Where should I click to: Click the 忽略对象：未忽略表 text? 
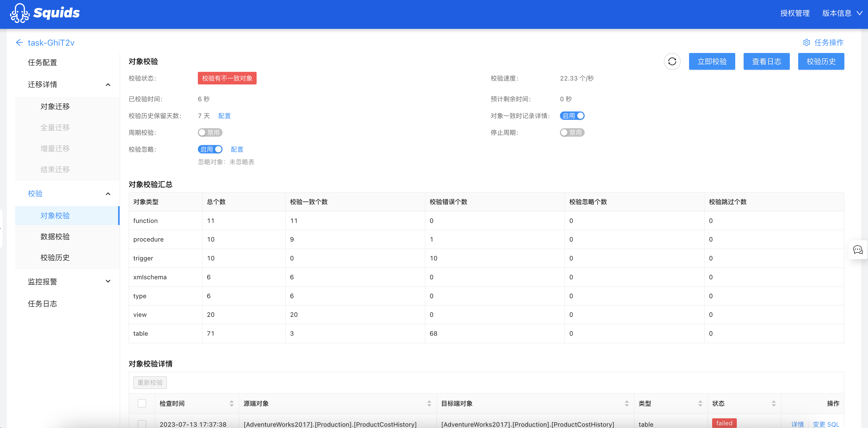click(226, 162)
